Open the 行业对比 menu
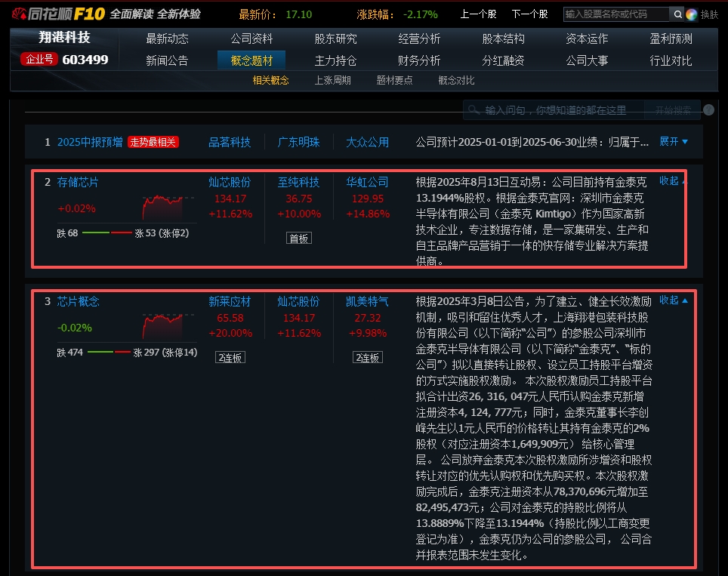This screenshot has width=728, height=576. 671,60
